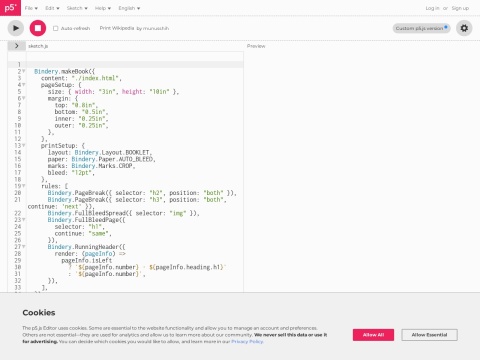
Task: Click the empty first editor line
Action: tap(135, 64)
